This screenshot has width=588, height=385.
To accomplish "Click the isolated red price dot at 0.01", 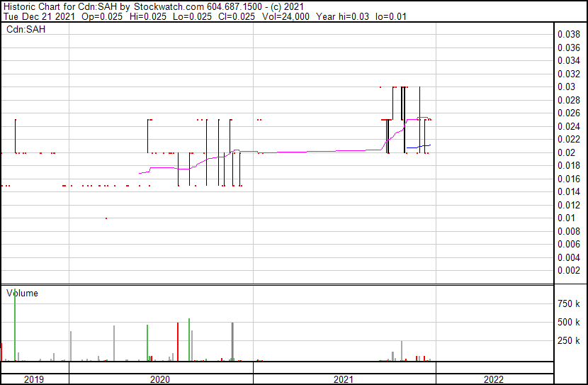I will click(x=106, y=218).
